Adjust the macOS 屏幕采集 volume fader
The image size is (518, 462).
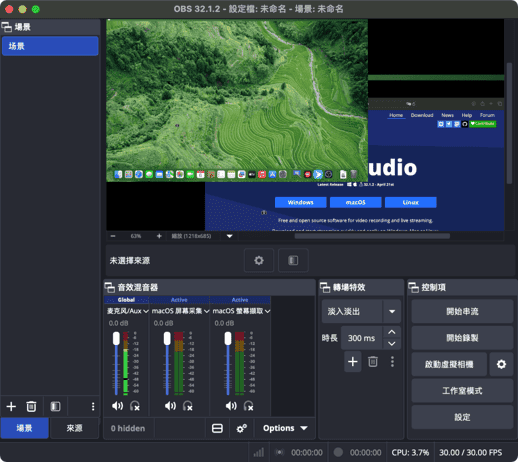click(x=167, y=338)
